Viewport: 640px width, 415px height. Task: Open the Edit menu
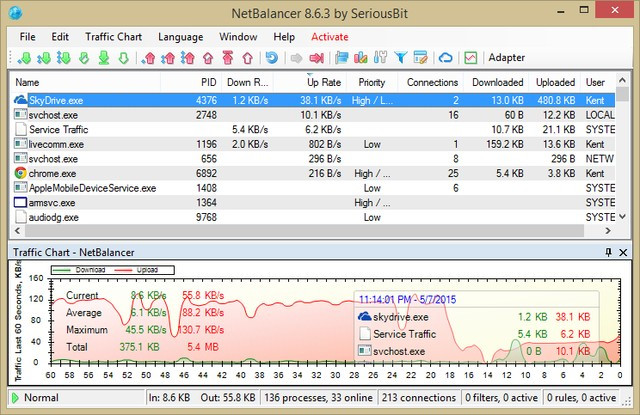[60, 37]
